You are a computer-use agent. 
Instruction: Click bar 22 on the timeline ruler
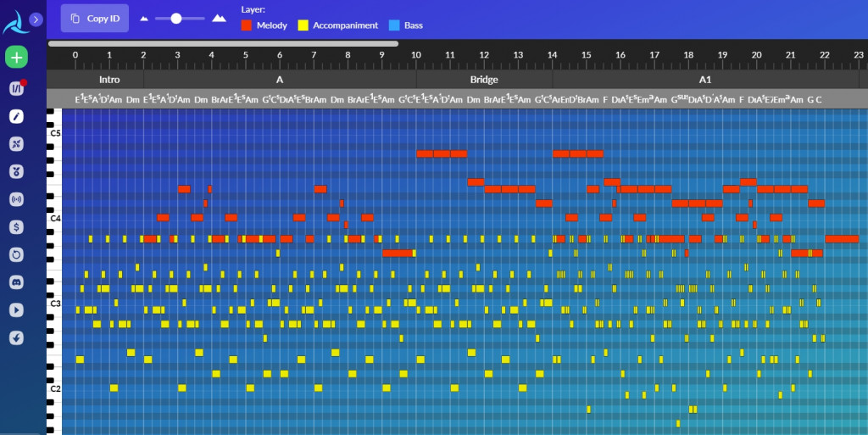(x=824, y=55)
